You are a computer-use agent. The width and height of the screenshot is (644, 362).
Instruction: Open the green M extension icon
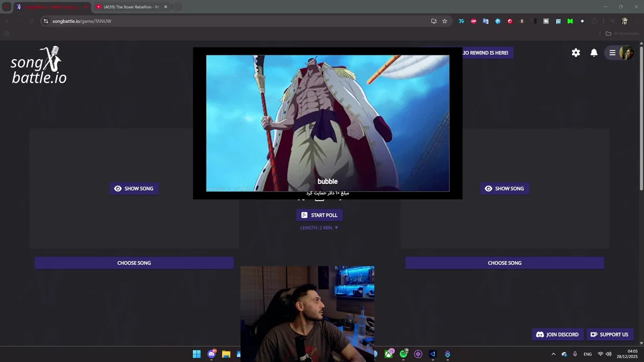[x=570, y=21]
